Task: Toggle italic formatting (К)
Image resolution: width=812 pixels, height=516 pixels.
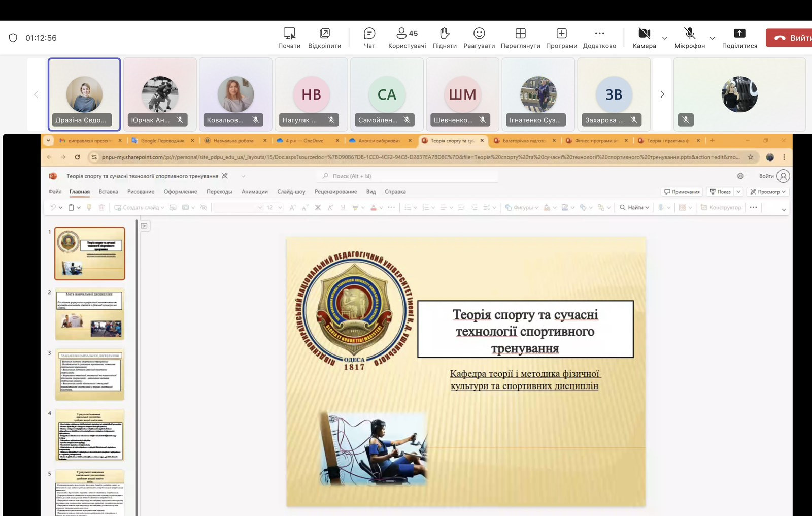Action: (330, 207)
